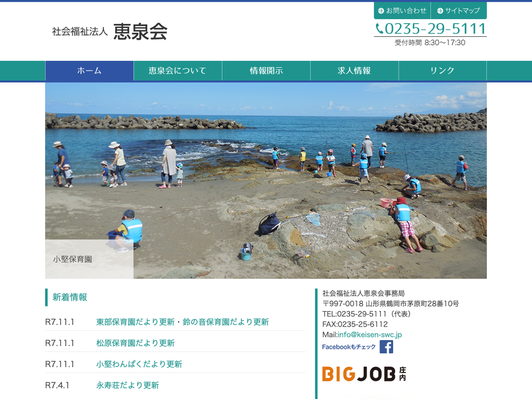Click the phone icon beside 0235-29-5111
The height and width of the screenshot is (399, 532).
coord(379,29)
